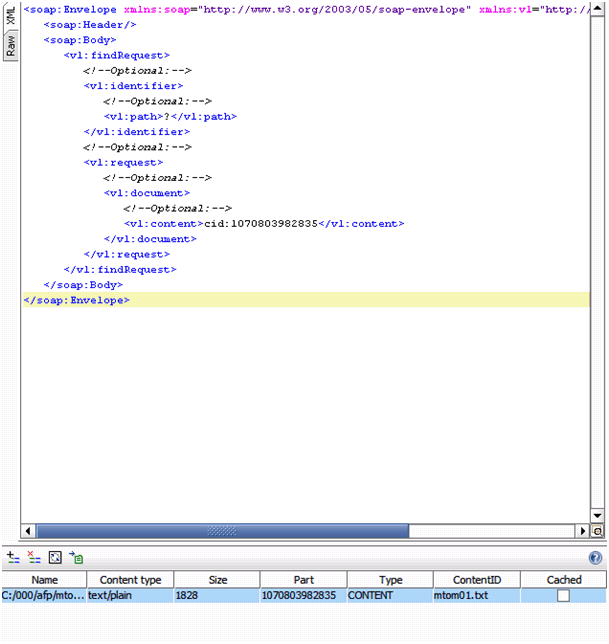Screen dimensions: 609x644
Task: Click the v1:path element line
Action: tap(170, 117)
